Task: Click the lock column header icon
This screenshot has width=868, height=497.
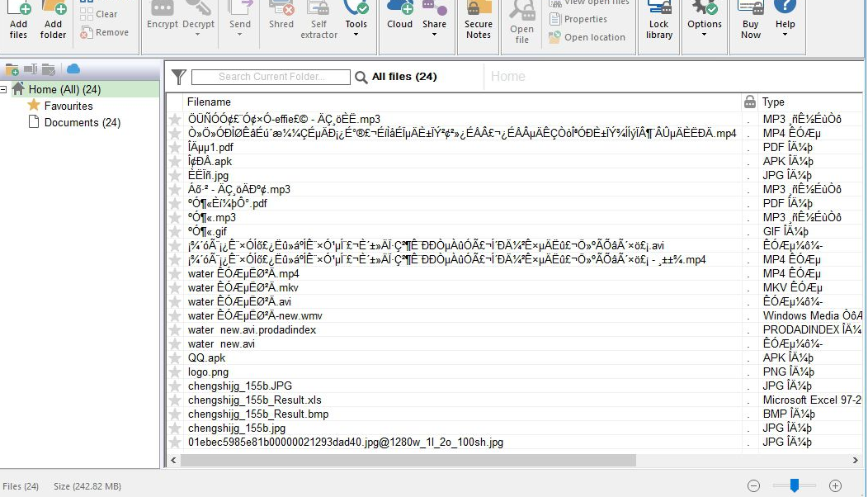Action: [749, 102]
